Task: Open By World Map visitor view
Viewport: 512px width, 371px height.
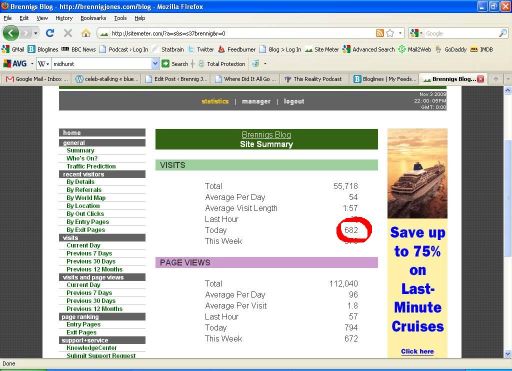Action: [x=86, y=198]
